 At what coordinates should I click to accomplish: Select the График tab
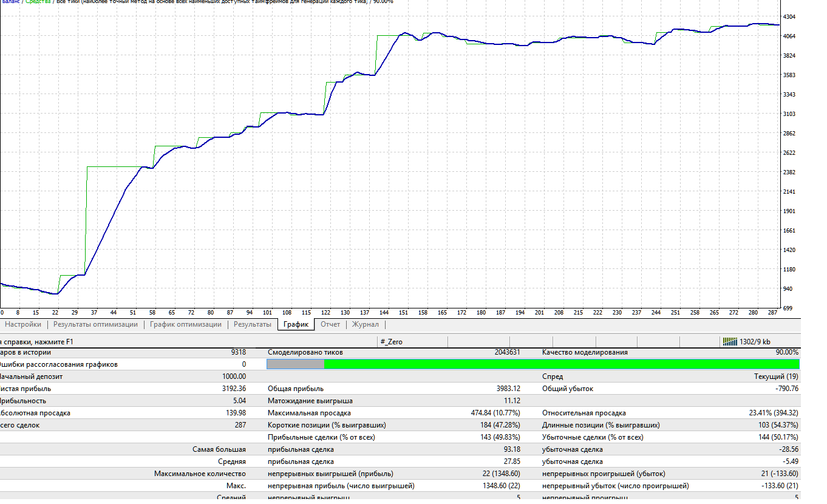[x=296, y=324]
